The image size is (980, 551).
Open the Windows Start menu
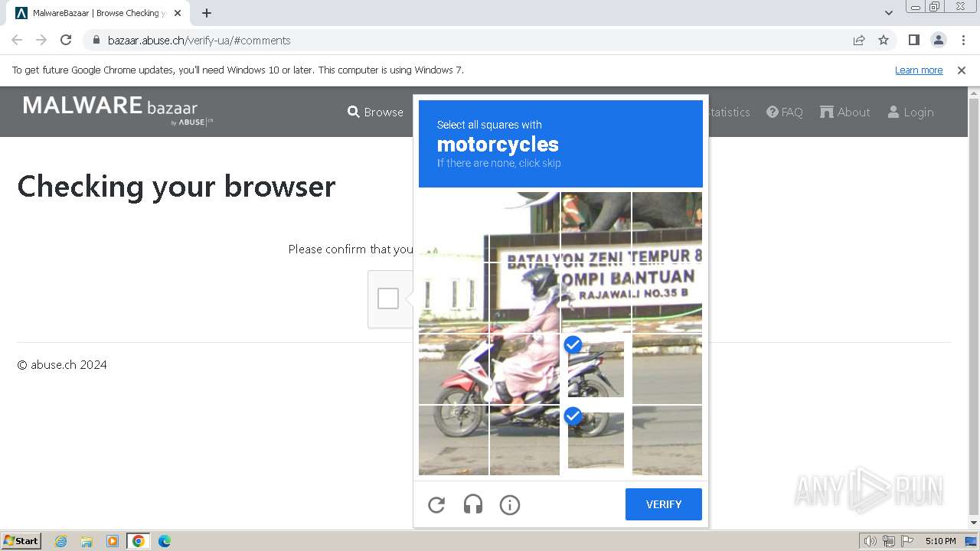point(21,540)
